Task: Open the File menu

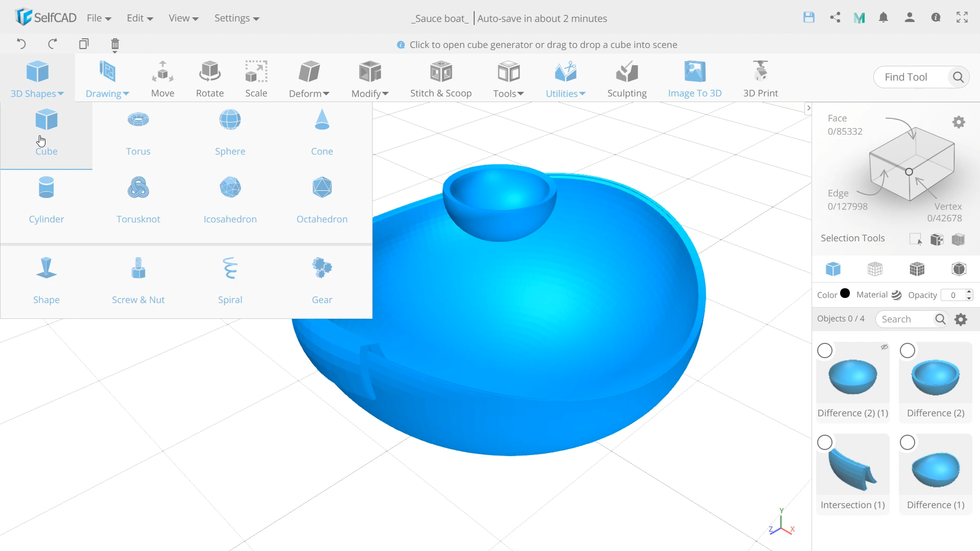Action: tap(99, 18)
